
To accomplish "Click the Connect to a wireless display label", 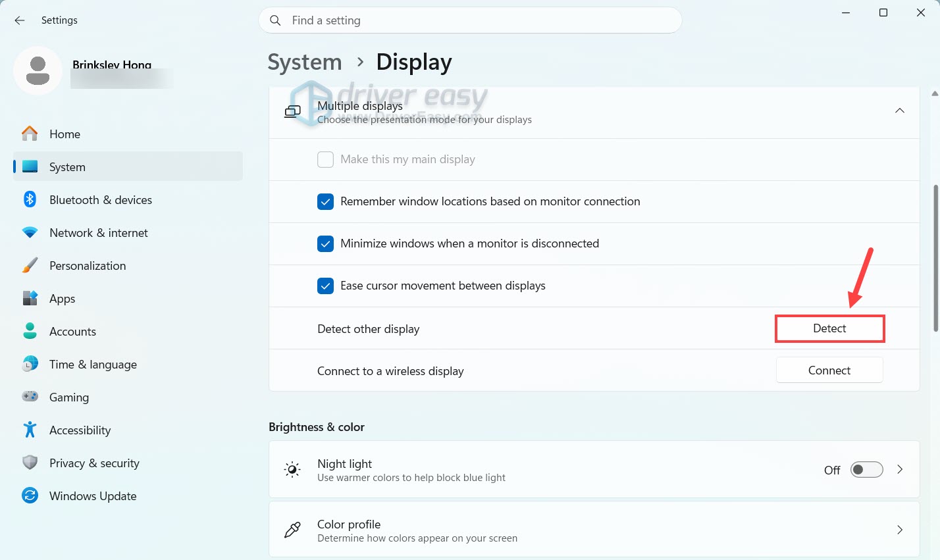I will point(390,371).
